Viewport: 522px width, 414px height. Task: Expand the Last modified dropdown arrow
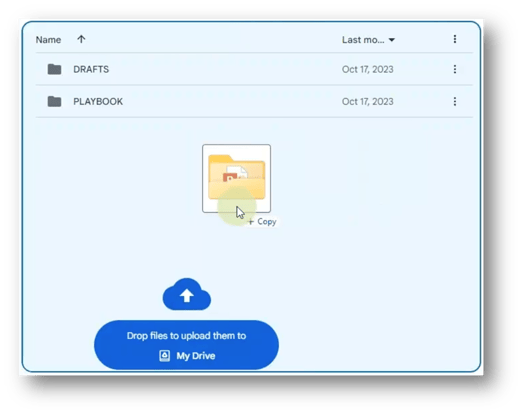(x=392, y=40)
